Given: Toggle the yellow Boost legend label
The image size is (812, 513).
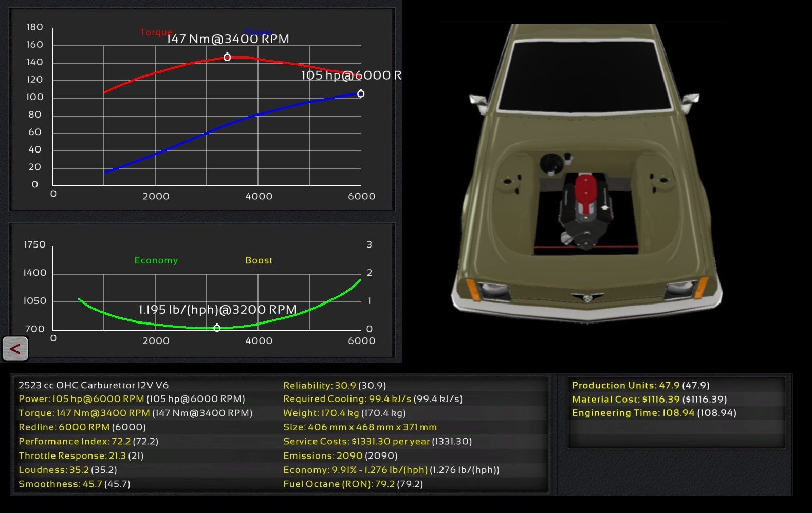Looking at the screenshot, I should pyautogui.click(x=259, y=260).
